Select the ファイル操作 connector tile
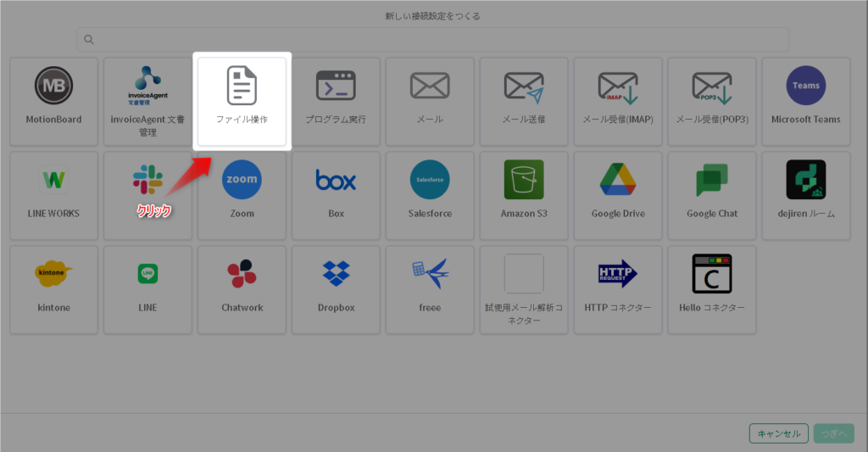The image size is (868, 452). coord(242,102)
